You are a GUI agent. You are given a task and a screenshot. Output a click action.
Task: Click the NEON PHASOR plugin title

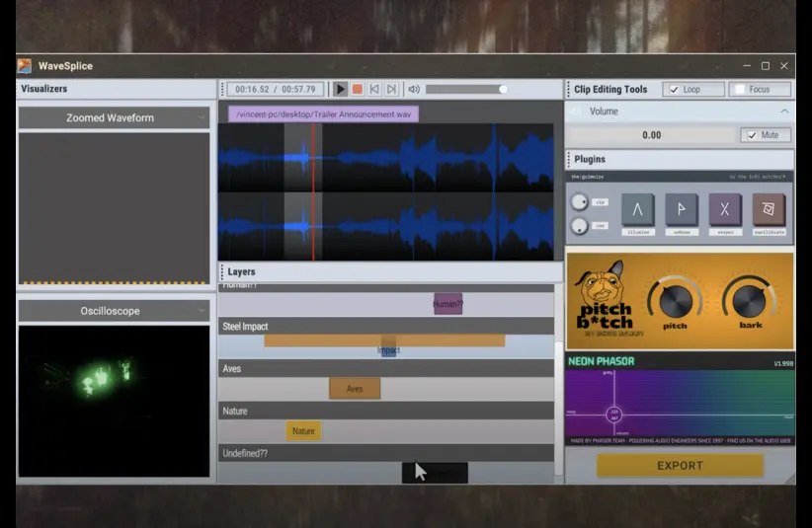tap(602, 361)
